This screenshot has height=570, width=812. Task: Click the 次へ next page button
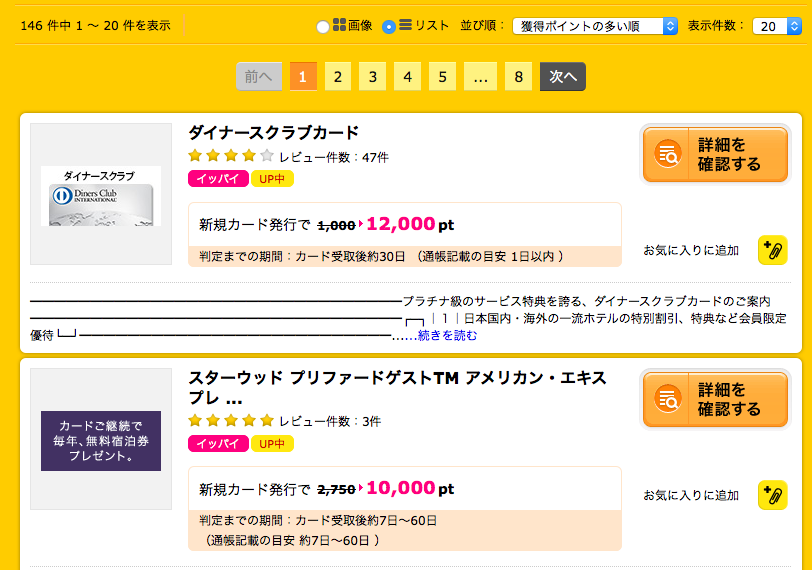563,77
